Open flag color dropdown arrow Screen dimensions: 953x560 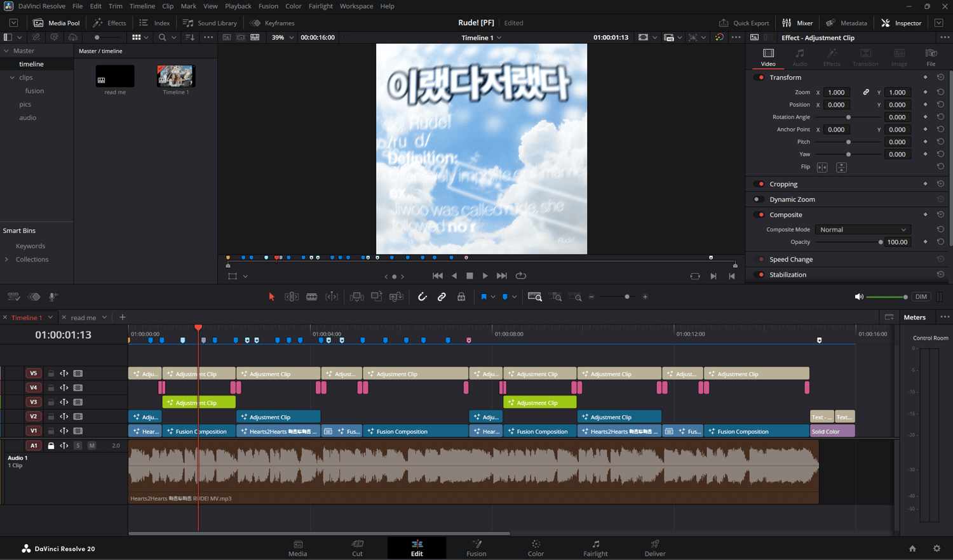[x=493, y=297]
